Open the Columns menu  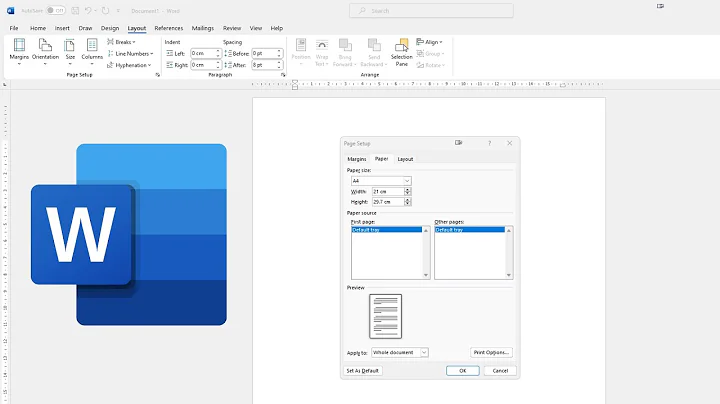tap(92, 52)
